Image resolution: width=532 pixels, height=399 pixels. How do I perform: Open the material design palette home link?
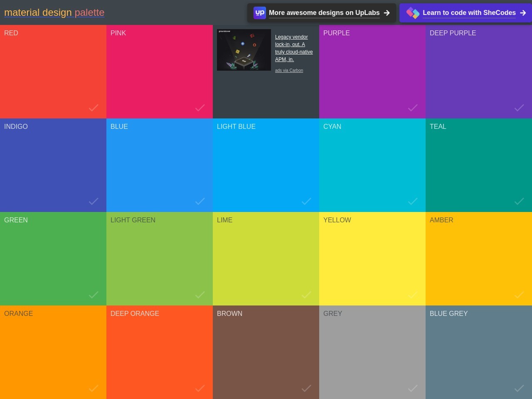click(x=54, y=12)
